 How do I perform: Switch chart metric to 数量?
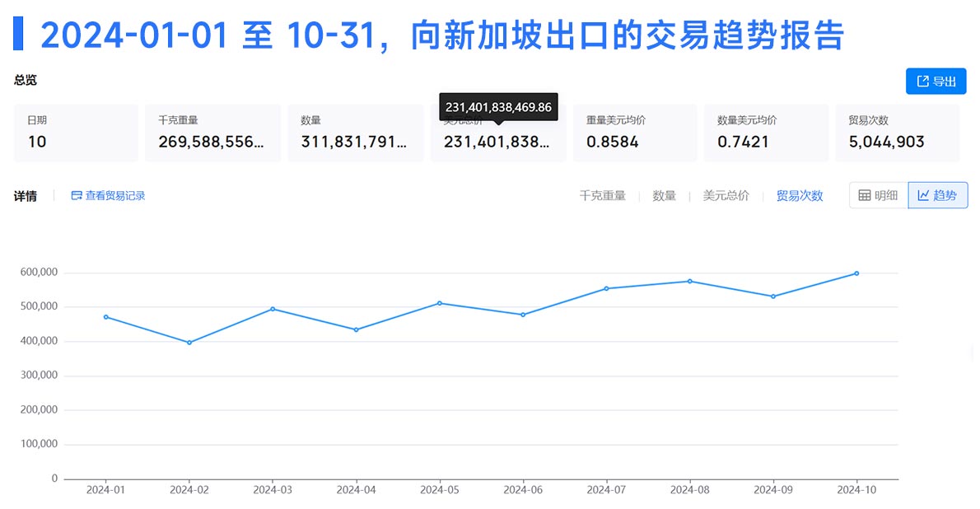(x=664, y=196)
